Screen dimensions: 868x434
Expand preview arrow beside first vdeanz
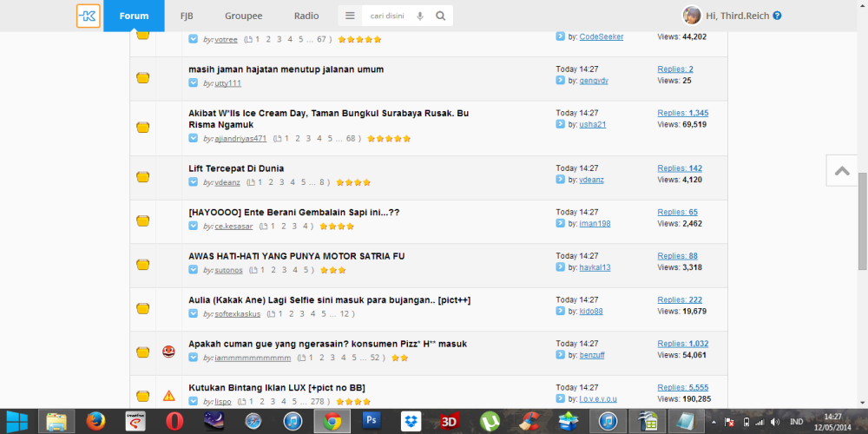(x=194, y=181)
